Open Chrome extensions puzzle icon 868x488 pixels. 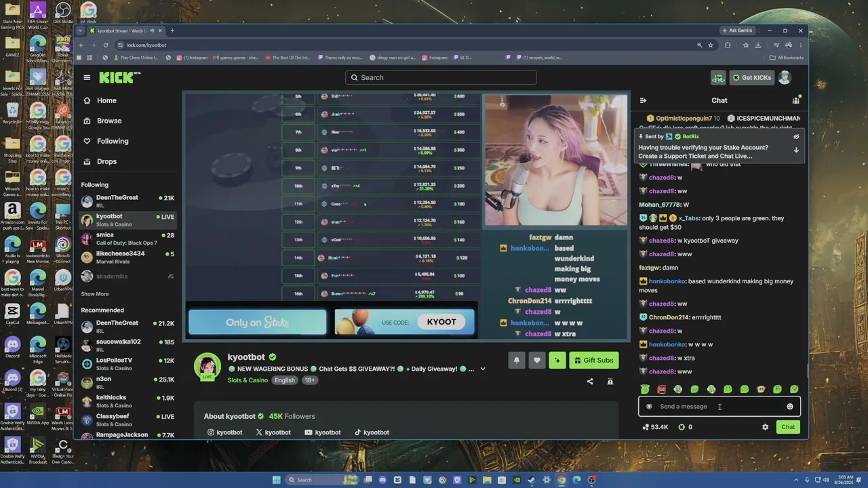coord(728,45)
